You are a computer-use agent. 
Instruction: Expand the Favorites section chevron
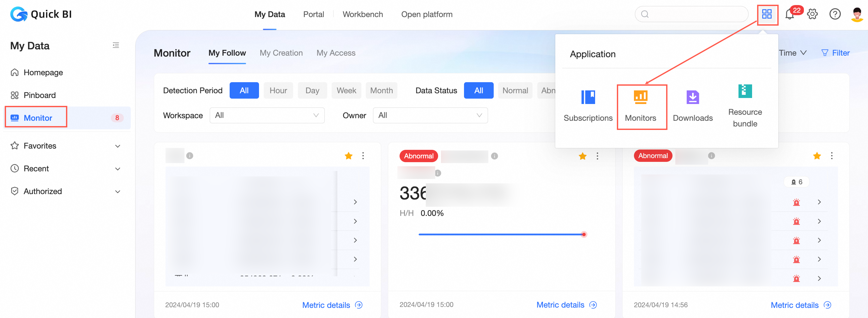point(118,146)
